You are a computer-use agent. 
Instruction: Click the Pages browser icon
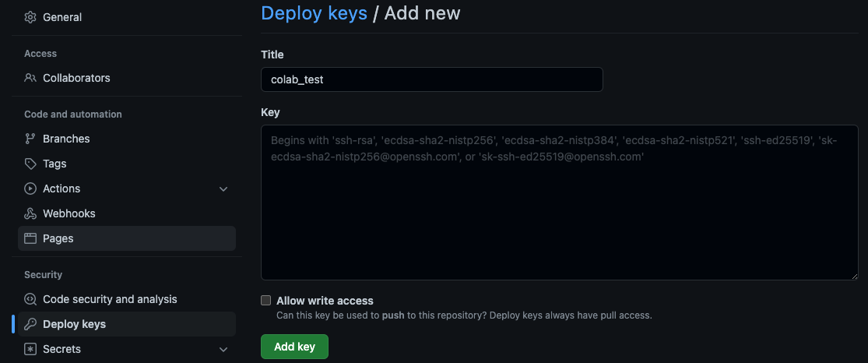(30, 238)
